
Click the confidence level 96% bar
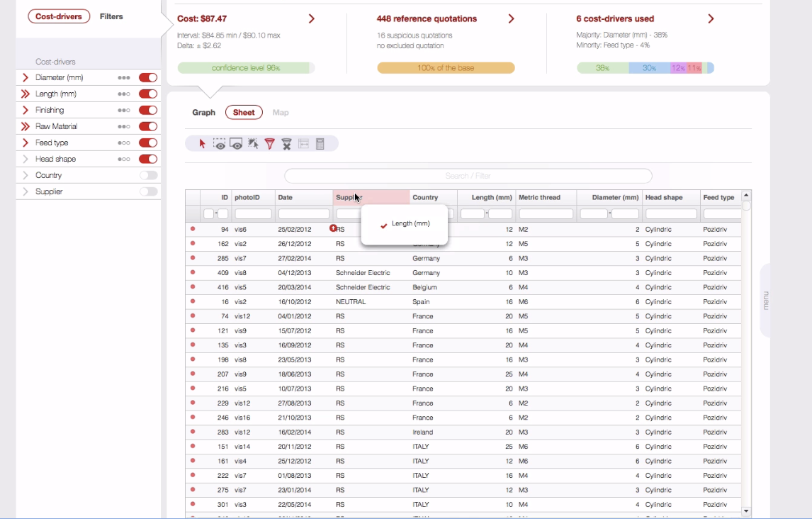pyautogui.click(x=246, y=68)
